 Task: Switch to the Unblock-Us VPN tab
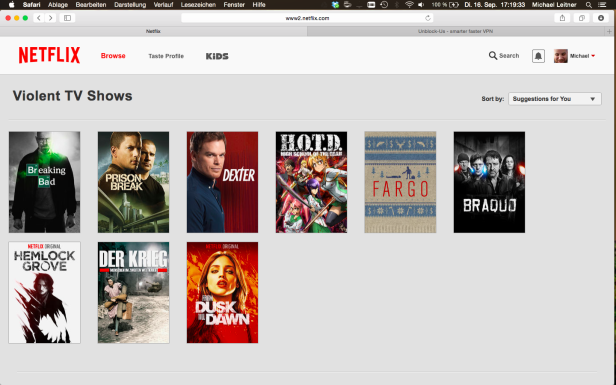(x=456, y=31)
